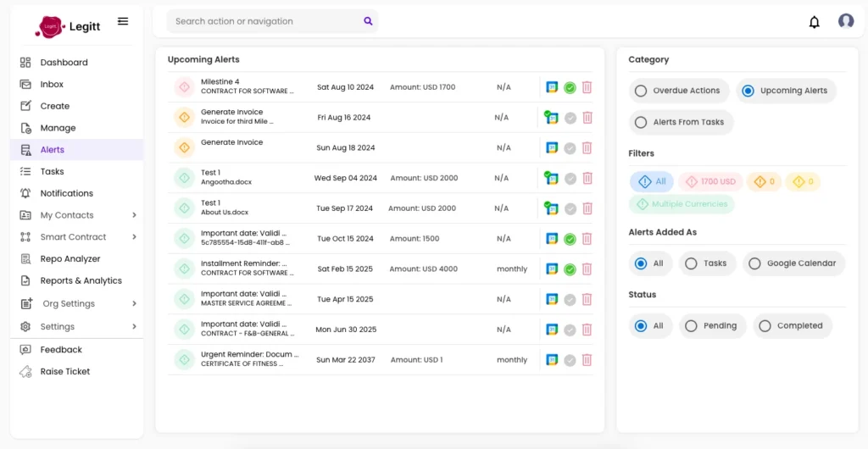Viewport: 868px width, 449px height.
Task: Set Status filter to All
Action: [650, 326]
